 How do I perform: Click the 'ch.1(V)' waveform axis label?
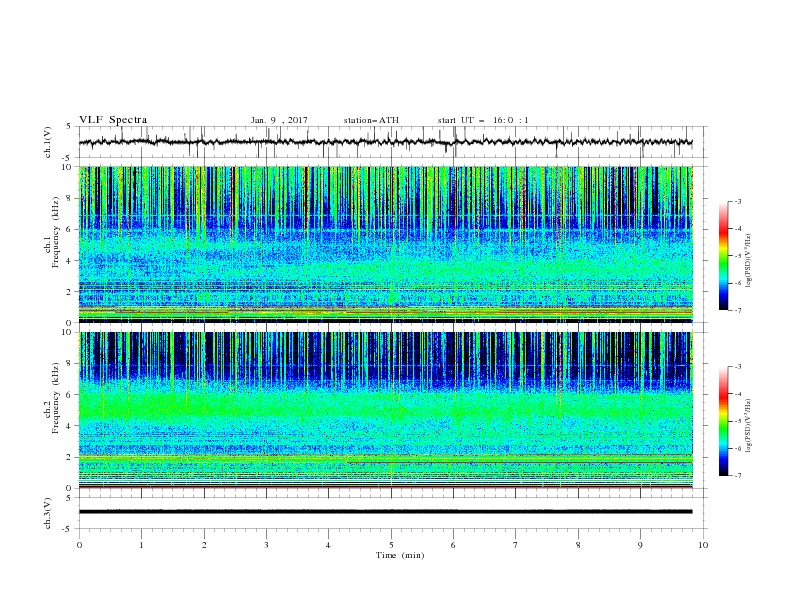coord(48,142)
